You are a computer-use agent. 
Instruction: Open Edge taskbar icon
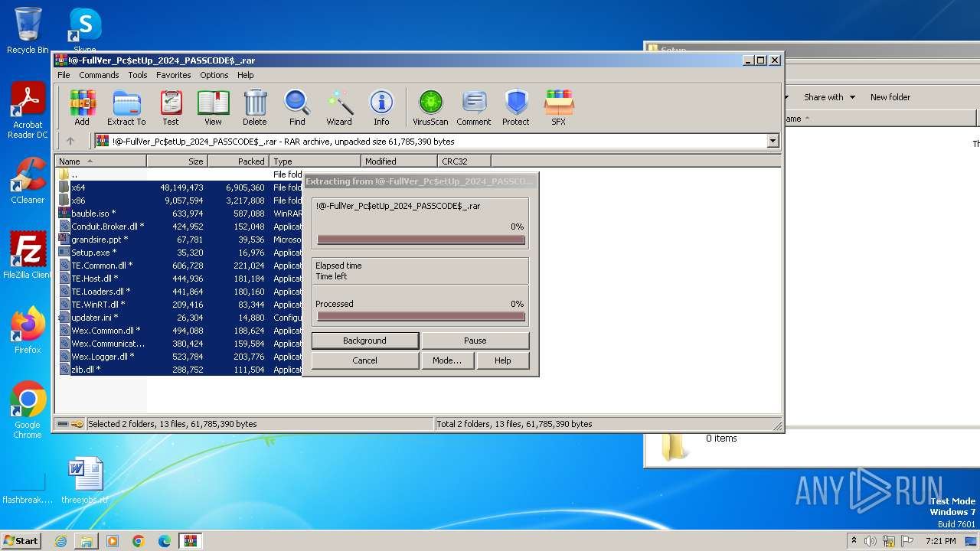[165, 541]
